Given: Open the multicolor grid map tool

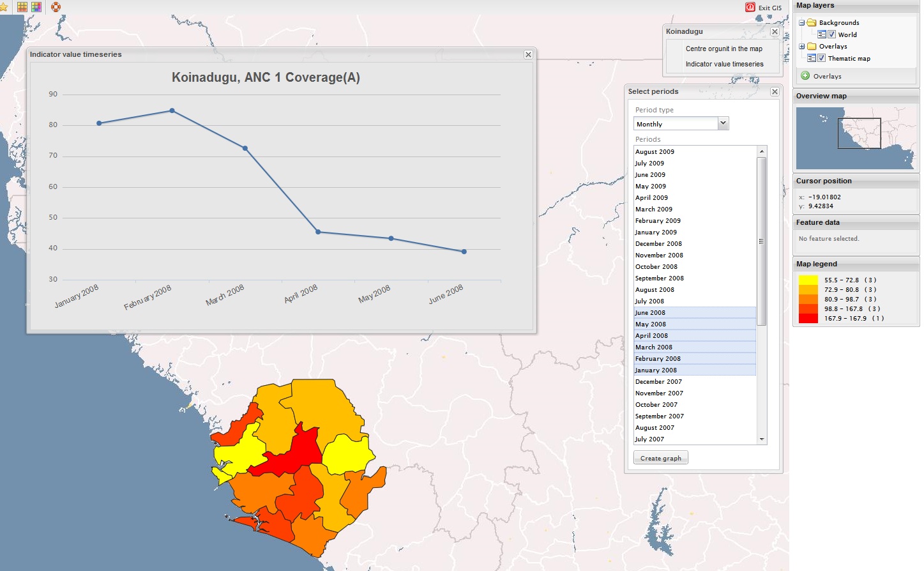Looking at the screenshot, I should (x=36, y=7).
